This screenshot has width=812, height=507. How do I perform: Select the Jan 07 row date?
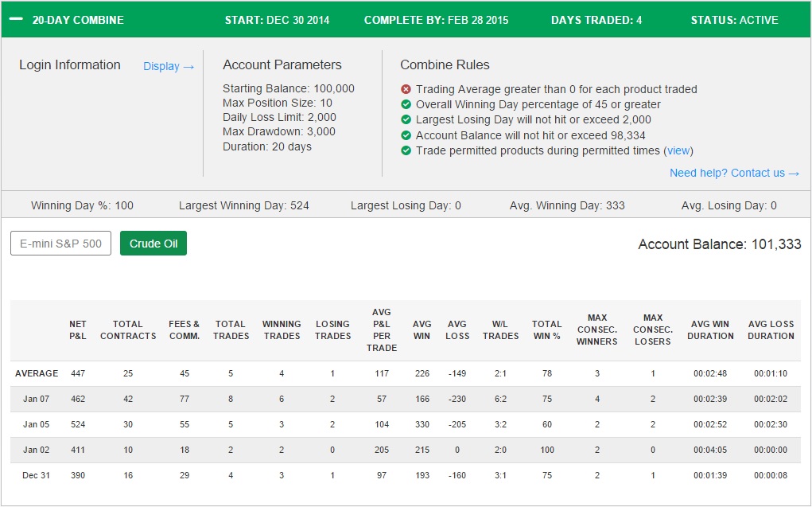37,400
